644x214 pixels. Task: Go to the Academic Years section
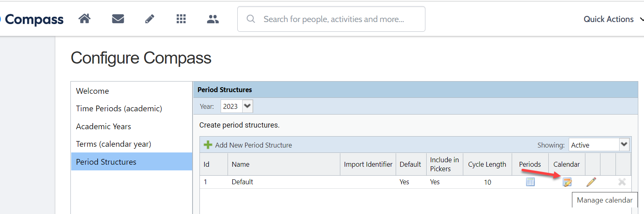point(103,126)
